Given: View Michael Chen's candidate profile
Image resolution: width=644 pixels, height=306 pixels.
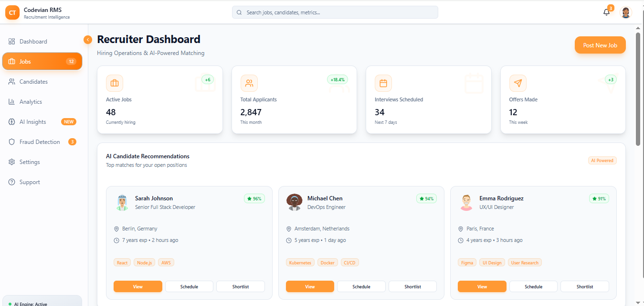Looking at the screenshot, I should (310, 286).
